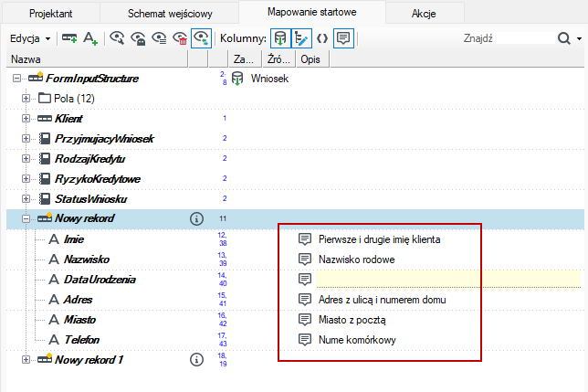Click into the Znajdź search field
Viewport: 588px width, 392px height.
(x=508, y=38)
